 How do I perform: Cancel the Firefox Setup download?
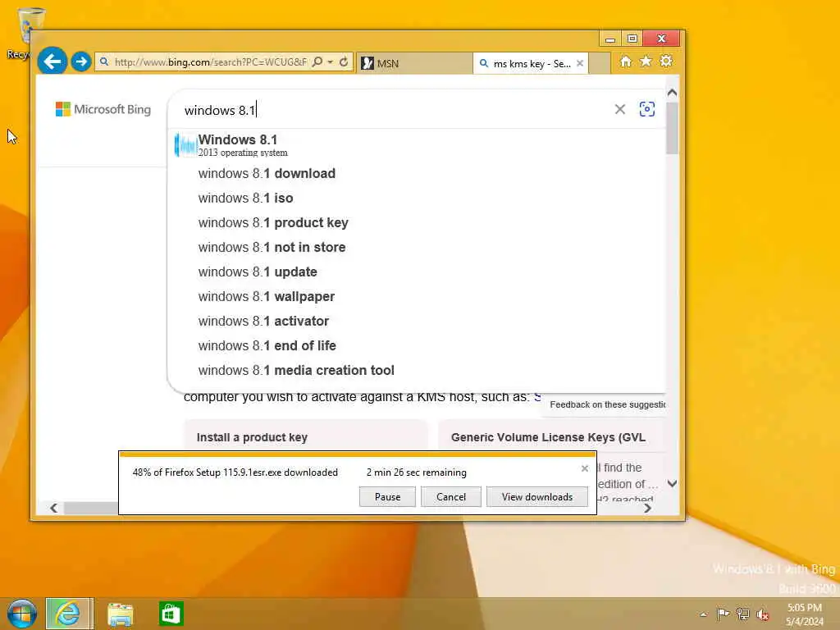pos(451,496)
